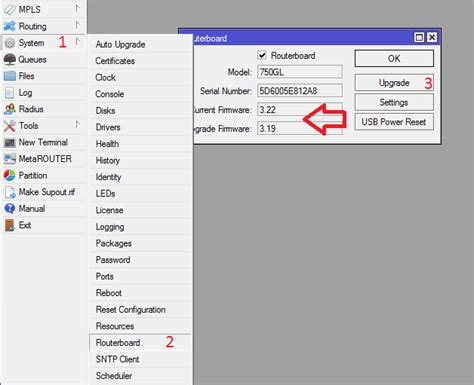
Task: Click the Log document icon
Action: tap(10, 93)
